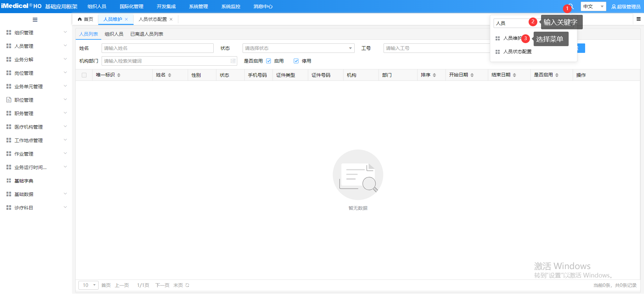Toggle the 停用 checkbox
The image size is (644, 294).
[296, 61]
